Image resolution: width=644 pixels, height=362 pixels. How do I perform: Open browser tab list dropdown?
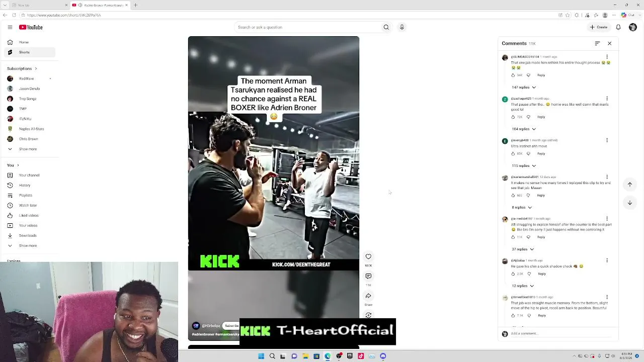pyautogui.click(x=5, y=5)
